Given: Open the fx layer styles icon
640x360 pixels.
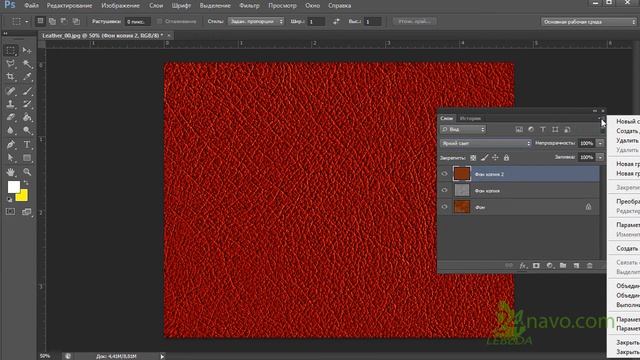Looking at the screenshot, I should (x=523, y=266).
